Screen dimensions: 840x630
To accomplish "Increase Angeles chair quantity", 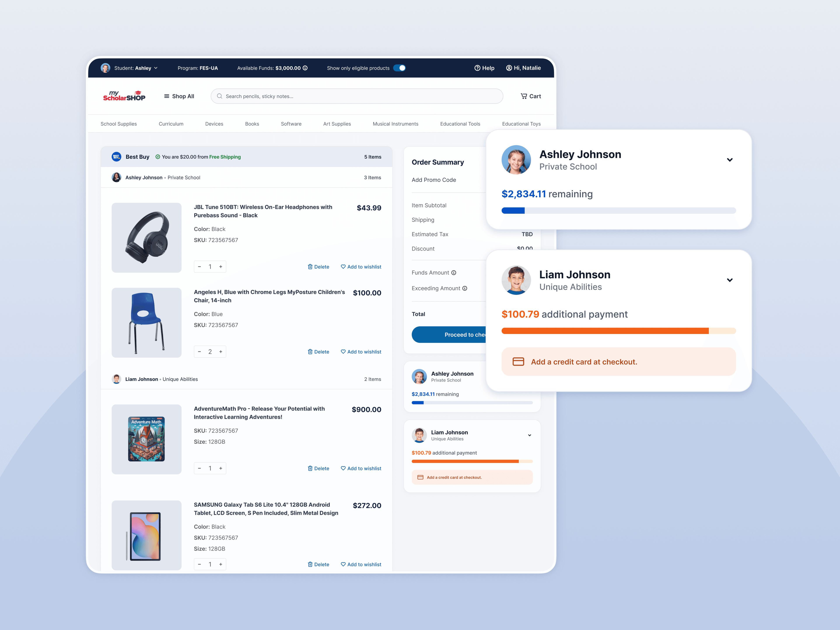I will tap(221, 352).
